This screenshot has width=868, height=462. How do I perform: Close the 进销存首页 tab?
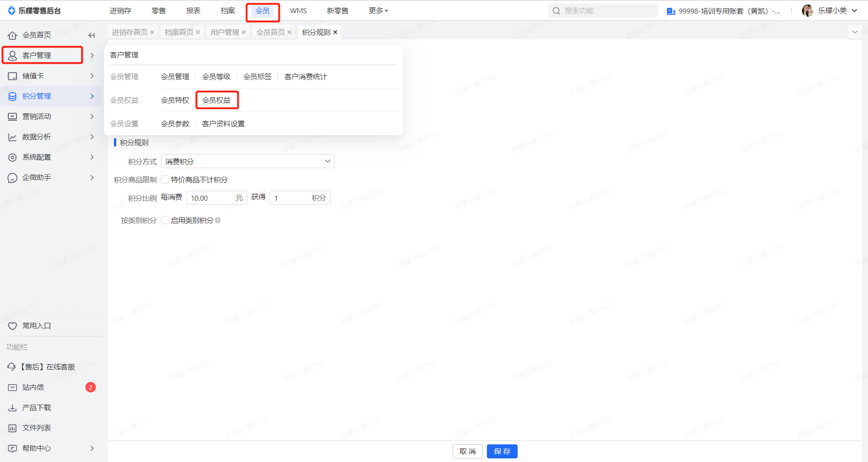[152, 32]
